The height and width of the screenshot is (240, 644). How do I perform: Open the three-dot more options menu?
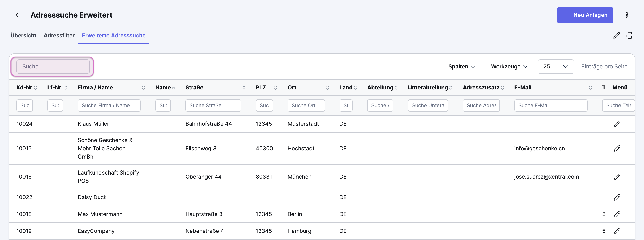pos(627,15)
